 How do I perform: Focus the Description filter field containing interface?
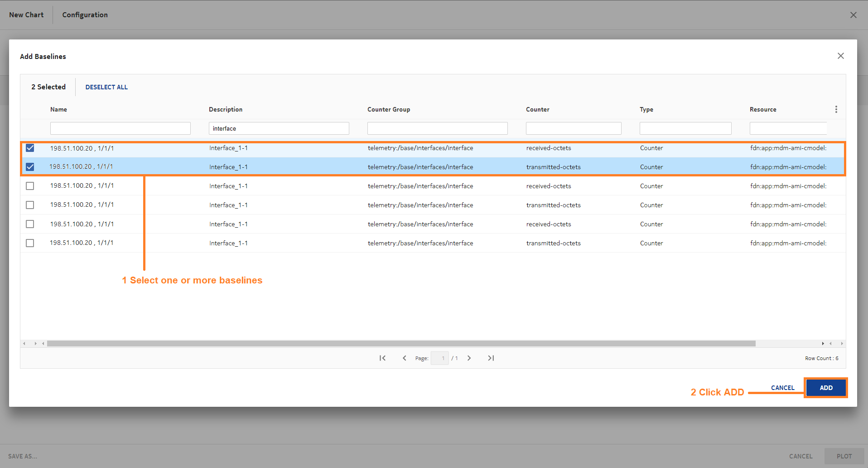[279, 128]
